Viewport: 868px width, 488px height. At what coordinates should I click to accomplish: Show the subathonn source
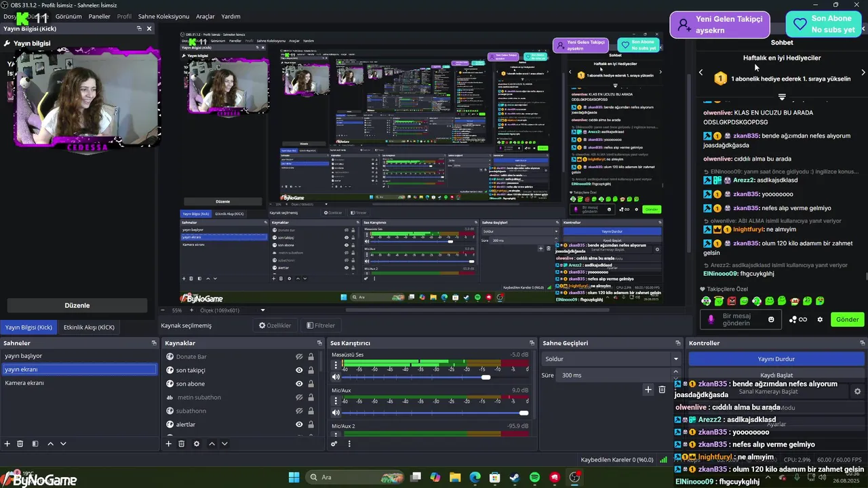click(x=299, y=411)
